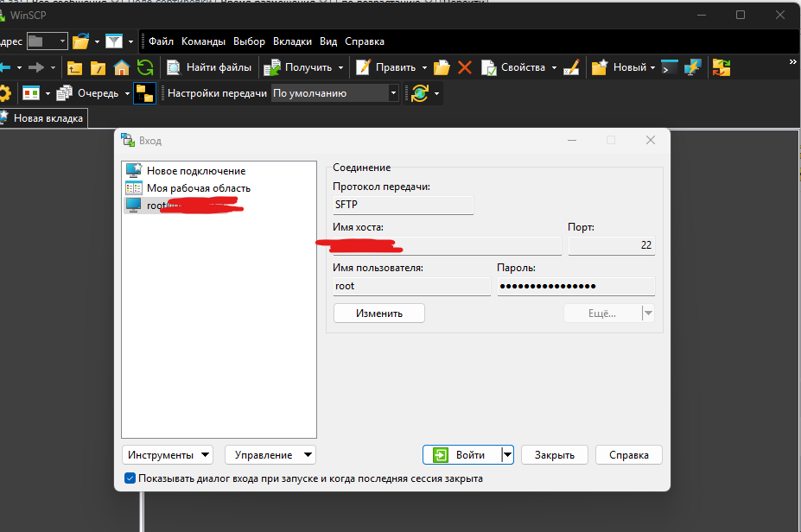Open the Управление dropdown button

[x=270, y=455]
